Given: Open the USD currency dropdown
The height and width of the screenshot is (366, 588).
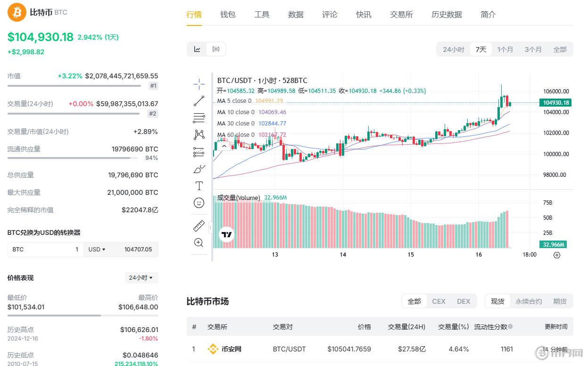Looking at the screenshot, I should click(97, 250).
